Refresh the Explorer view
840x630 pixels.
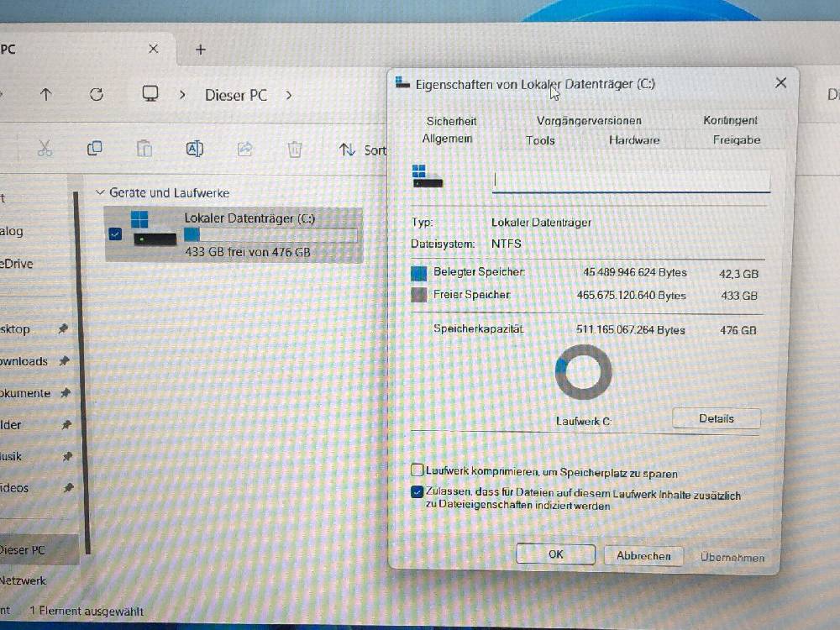tap(97, 95)
